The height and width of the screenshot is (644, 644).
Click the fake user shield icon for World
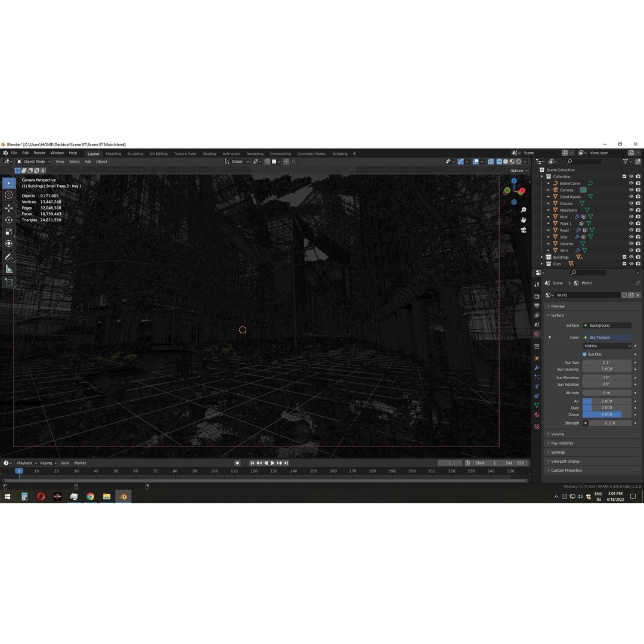point(625,295)
